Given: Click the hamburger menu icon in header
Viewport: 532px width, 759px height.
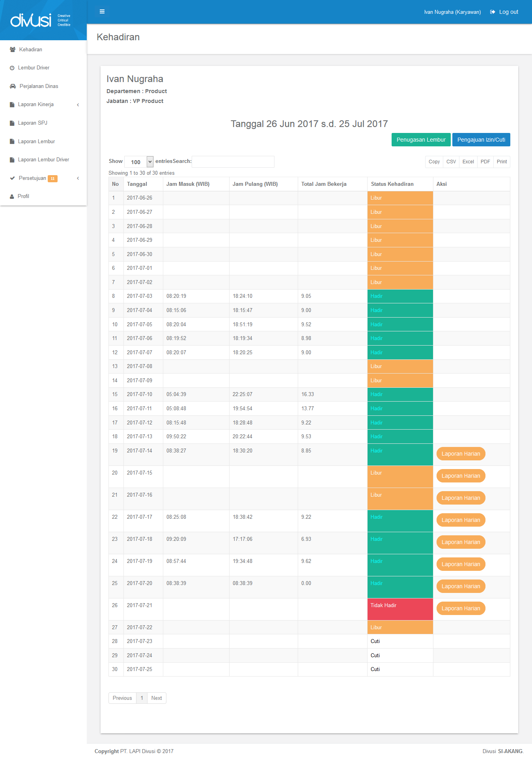Looking at the screenshot, I should coord(102,11).
